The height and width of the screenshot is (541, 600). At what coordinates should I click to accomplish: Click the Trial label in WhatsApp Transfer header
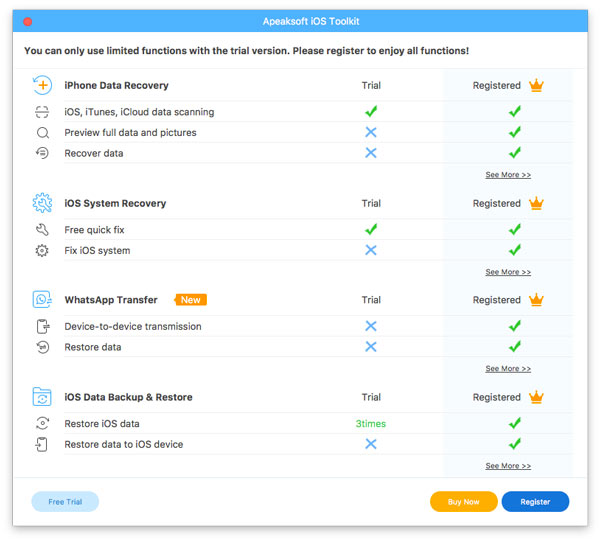[371, 300]
